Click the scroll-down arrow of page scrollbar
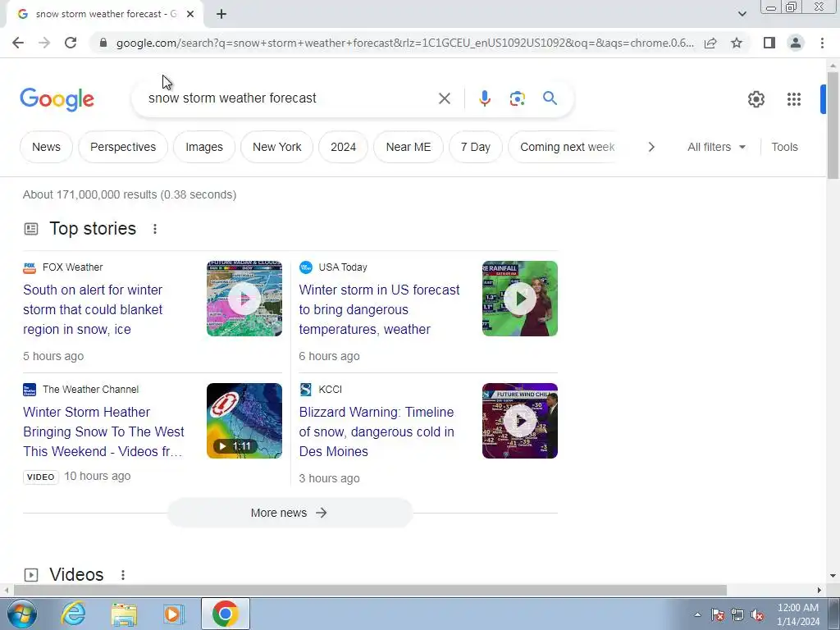Viewport: 840px width, 630px height. tap(833, 576)
